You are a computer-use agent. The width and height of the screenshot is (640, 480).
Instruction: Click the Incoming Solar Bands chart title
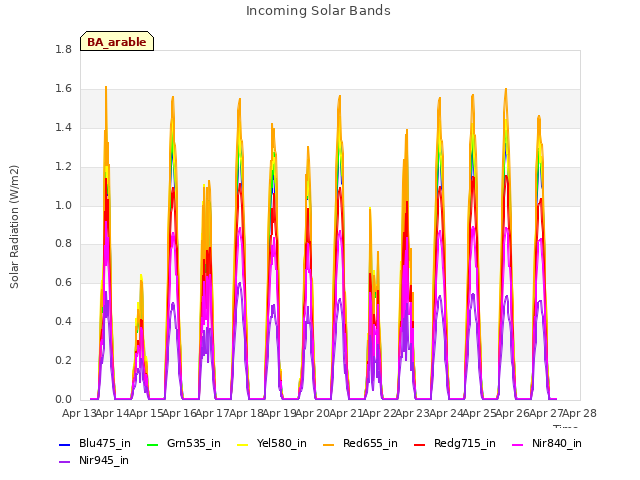(x=318, y=11)
